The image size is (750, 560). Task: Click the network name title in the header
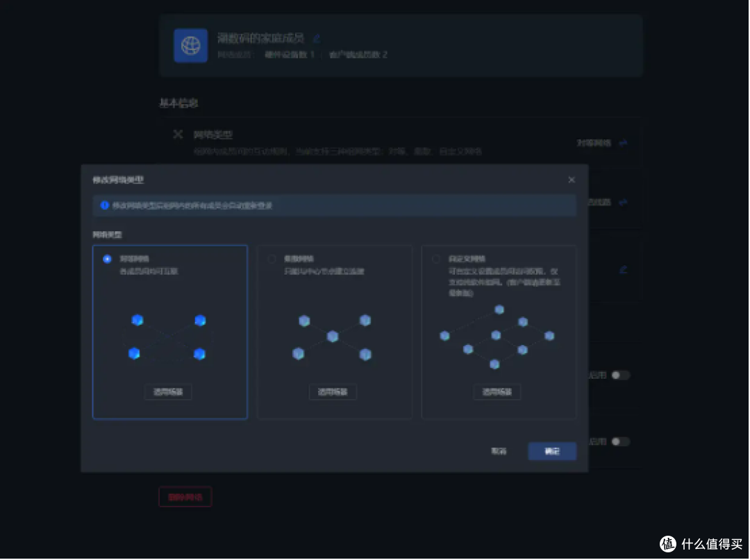click(260, 38)
